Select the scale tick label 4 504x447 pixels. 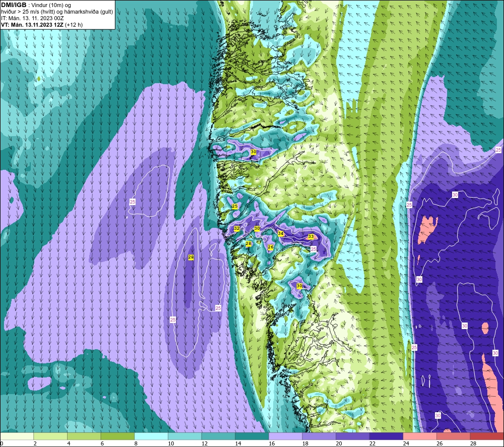point(69,443)
